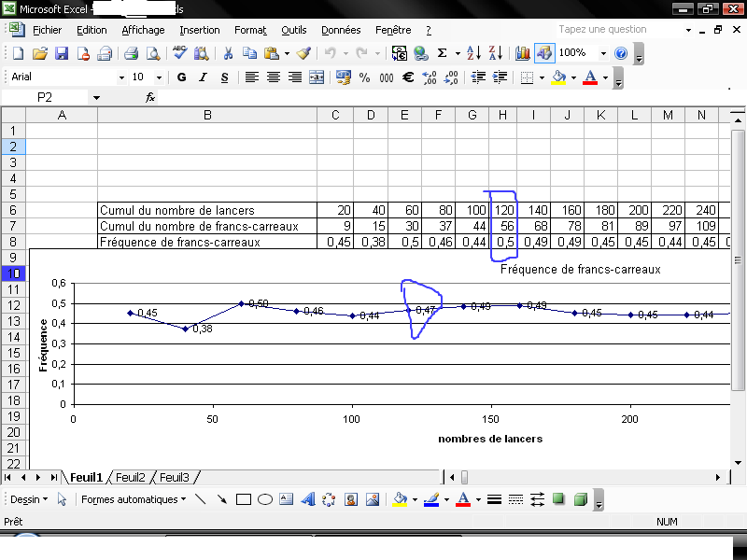
Task: Select the Rectangle drawing tool
Action: 244,499
